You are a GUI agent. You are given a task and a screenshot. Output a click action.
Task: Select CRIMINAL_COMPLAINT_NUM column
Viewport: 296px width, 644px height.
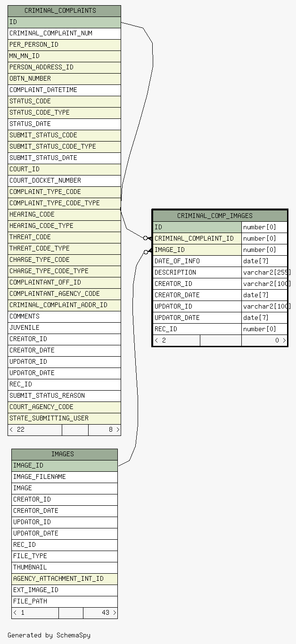click(x=65, y=33)
